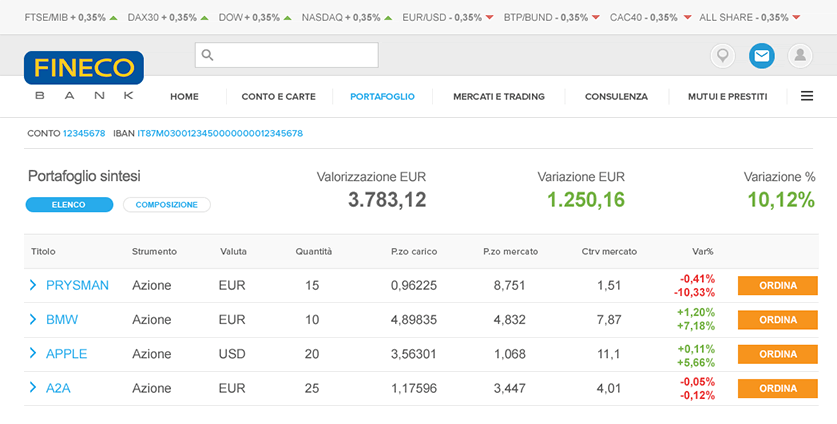Viewport: 837px width, 424px height.
Task: Click the Ctrv mercato column header
Action: [609, 251]
